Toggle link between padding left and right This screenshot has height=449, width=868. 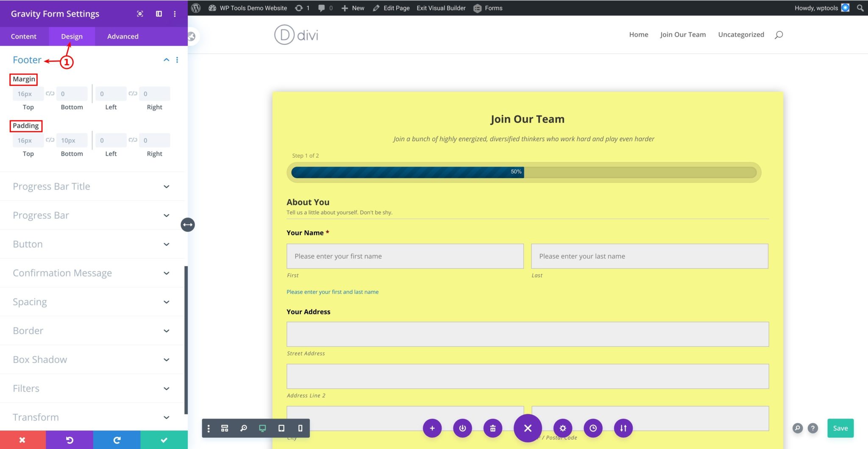[x=133, y=140]
